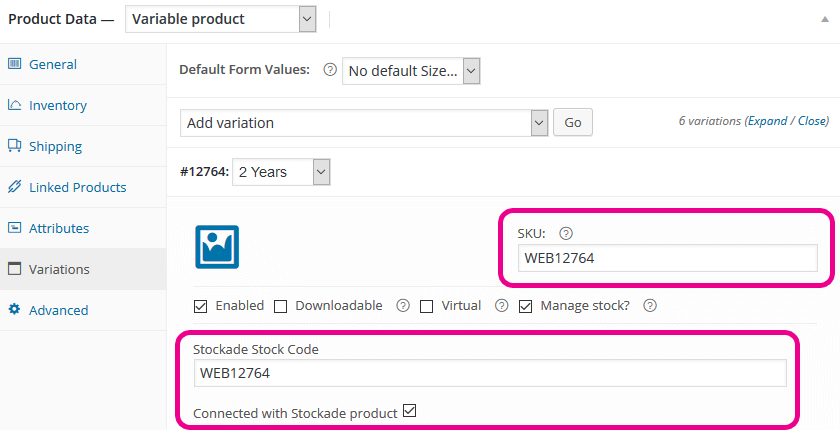Click the Advanced gear icon in sidebar
The image size is (840, 430).
click(14, 310)
